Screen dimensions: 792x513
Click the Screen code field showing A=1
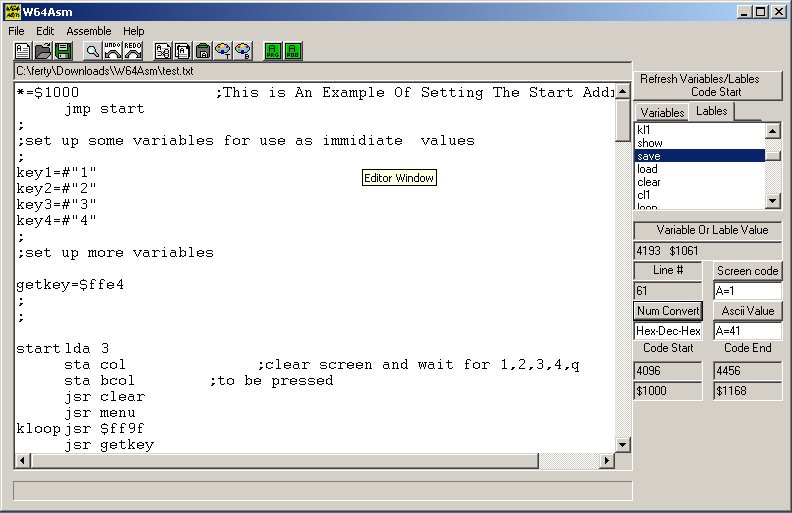pos(748,291)
